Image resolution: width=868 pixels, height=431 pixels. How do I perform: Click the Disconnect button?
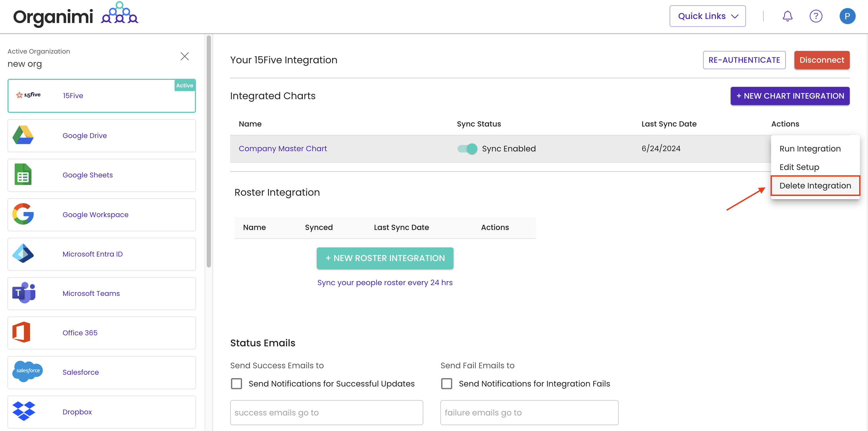pyautogui.click(x=821, y=60)
